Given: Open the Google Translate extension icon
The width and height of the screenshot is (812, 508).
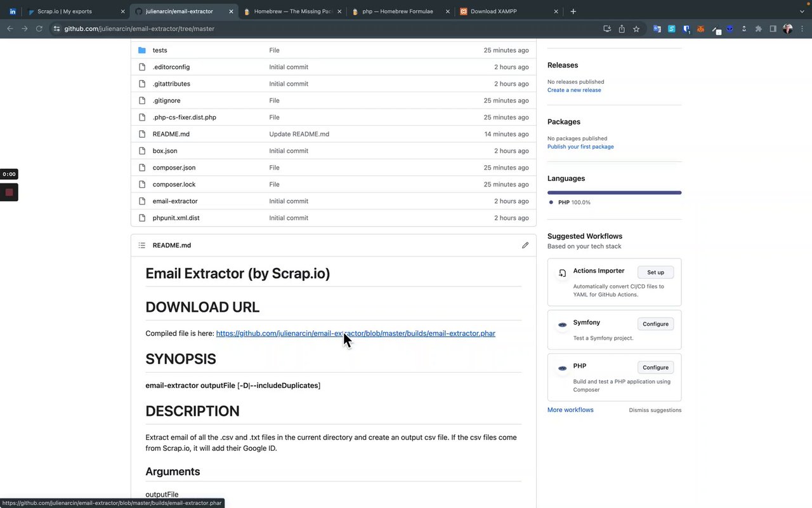Looking at the screenshot, I should pyautogui.click(x=657, y=29).
